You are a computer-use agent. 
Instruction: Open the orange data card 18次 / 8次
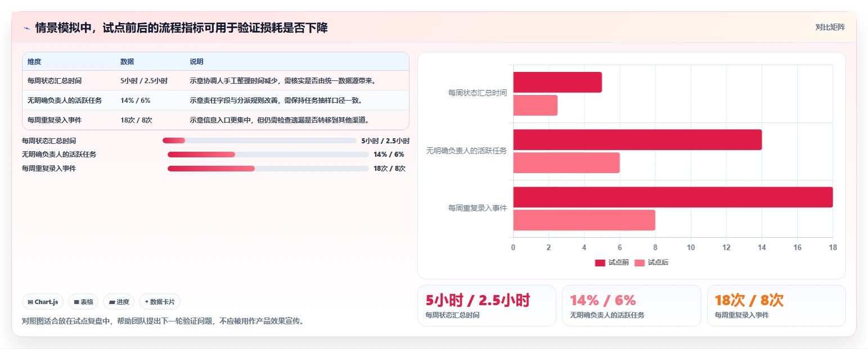[x=776, y=306]
